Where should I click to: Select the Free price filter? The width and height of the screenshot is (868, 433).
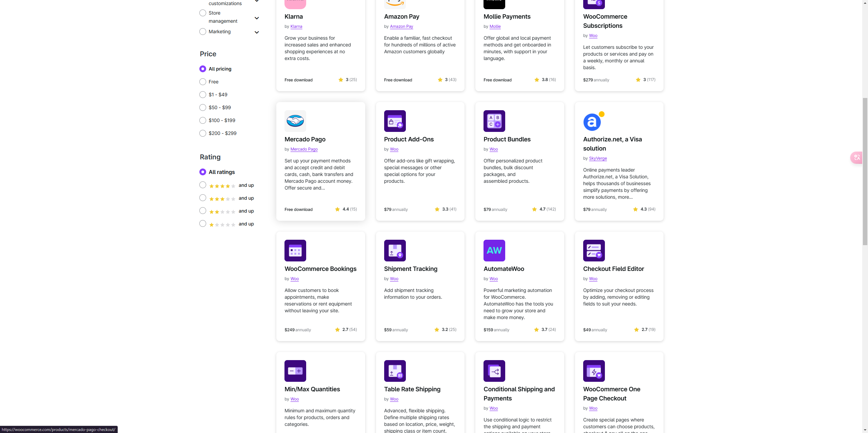pos(203,82)
